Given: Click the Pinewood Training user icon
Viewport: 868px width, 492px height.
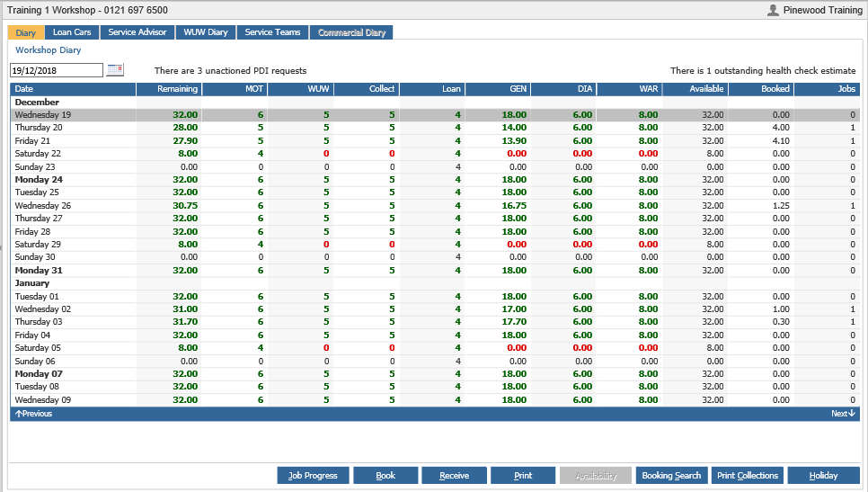Looking at the screenshot, I should (773, 10).
